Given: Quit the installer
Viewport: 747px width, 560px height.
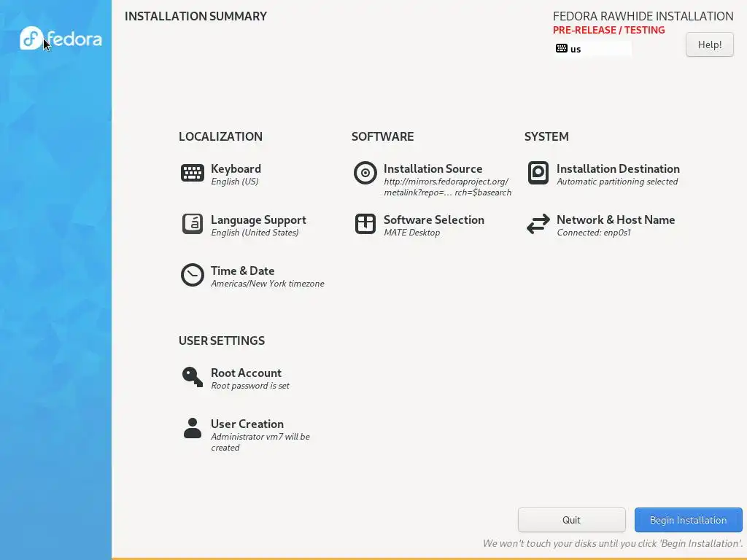Looking at the screenshot, I should click(572, 520).
